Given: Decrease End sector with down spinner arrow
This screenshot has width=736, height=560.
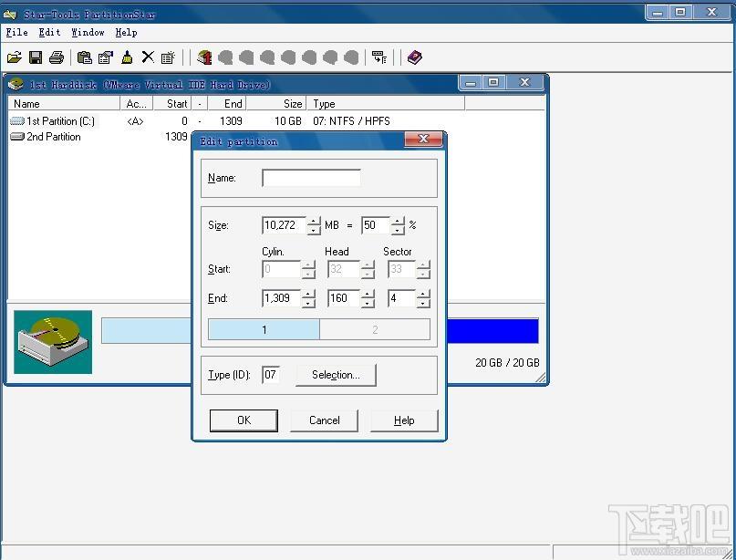Looking at the screenshot, I should click(423, 303).
